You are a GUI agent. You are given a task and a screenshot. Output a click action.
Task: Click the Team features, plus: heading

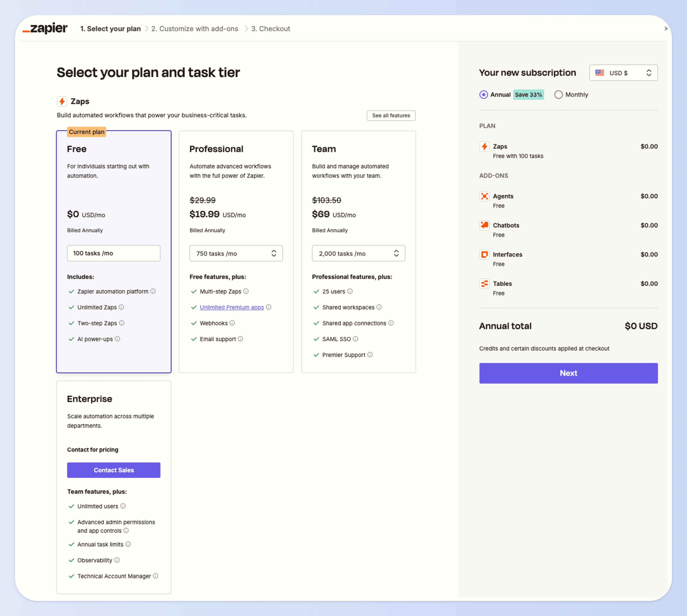point(97,492)
